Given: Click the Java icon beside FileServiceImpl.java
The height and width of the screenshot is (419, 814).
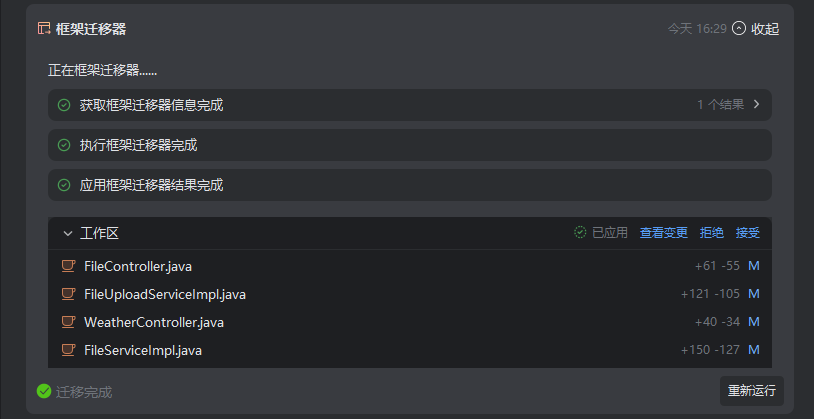Looking at the screenshot, I should click(x=68, y=350).
